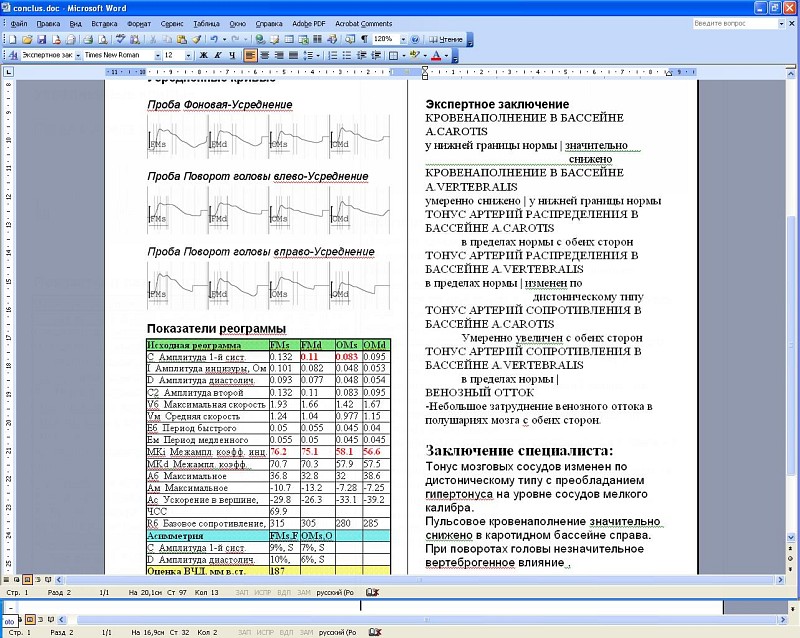Toggle the show/hide paragraph marks ¶
Viewport: 800px width, 638px height.
[x=364, y=39]
